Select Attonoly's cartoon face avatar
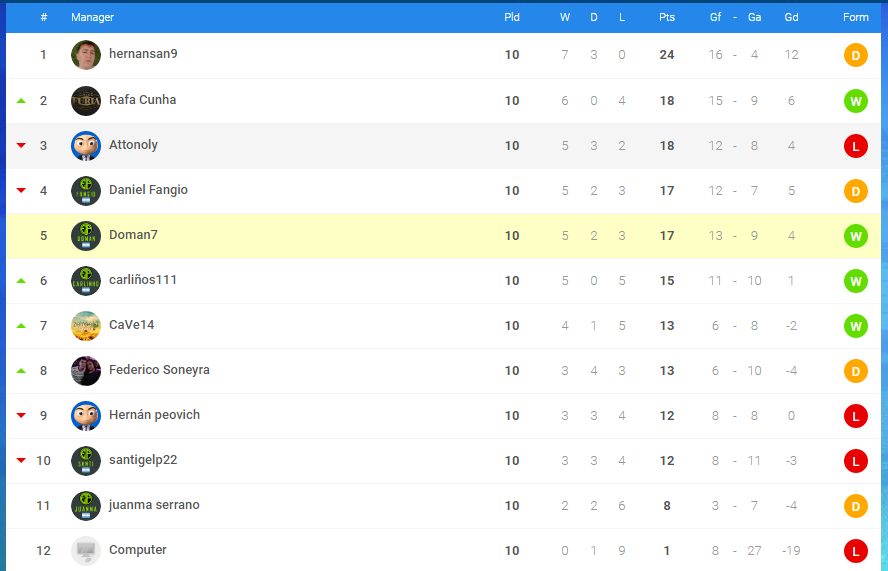 [86, 146]
